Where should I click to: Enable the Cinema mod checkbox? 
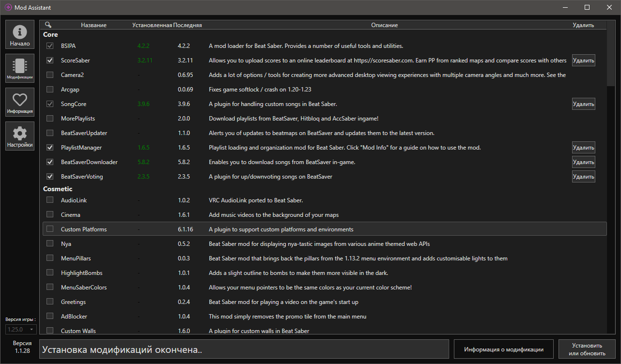[x=50, y=214]
